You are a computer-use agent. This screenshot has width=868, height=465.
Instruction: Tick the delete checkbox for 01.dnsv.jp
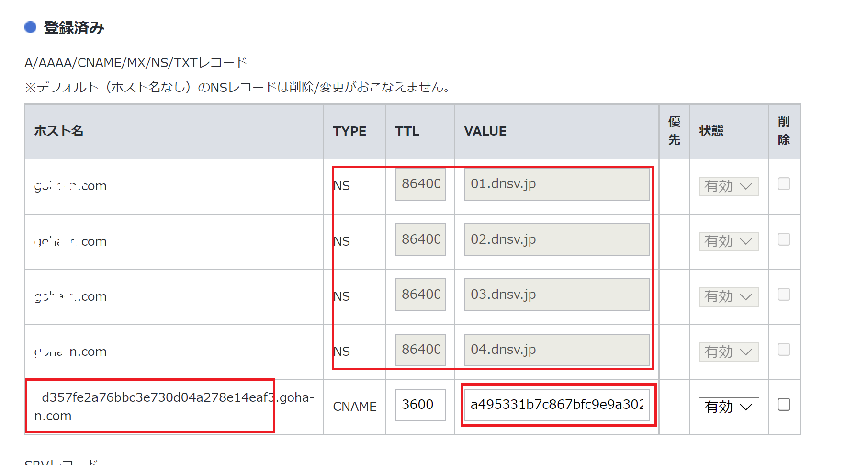(784, 184)
